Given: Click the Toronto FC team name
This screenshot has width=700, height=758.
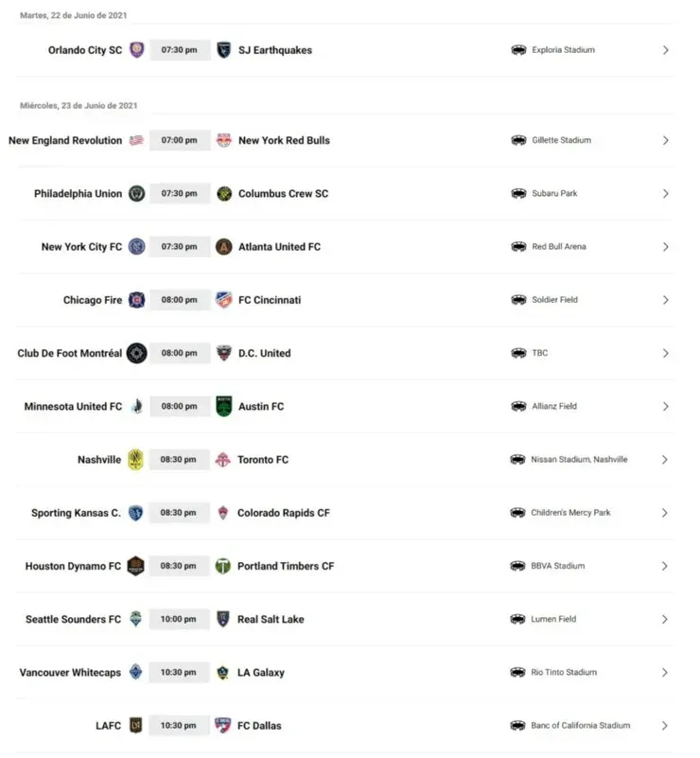Looking at the screenshot, I should coord(263,460).
